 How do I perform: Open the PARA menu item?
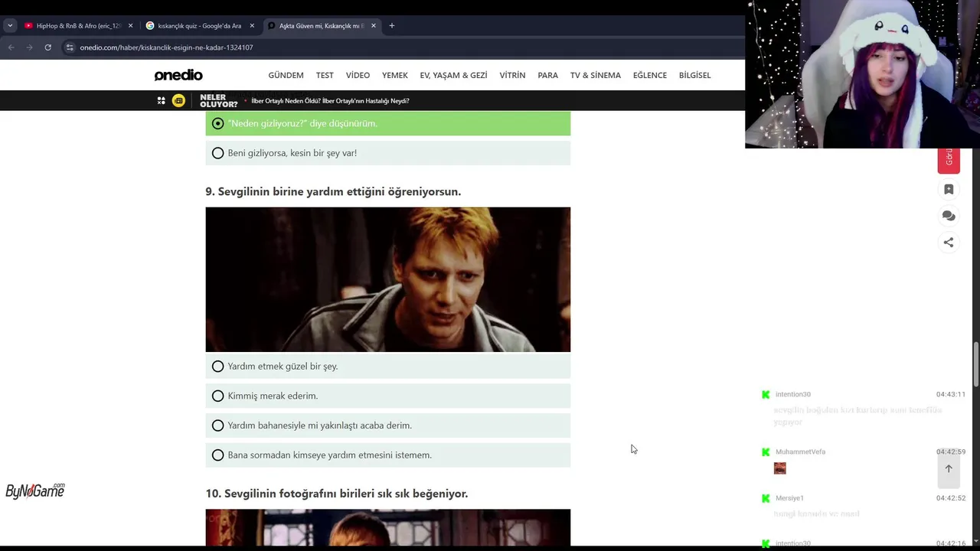coord(547,75)
